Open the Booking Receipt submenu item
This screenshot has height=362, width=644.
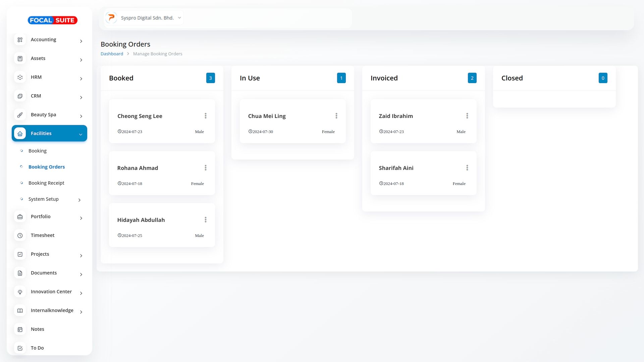click(x=46, y=183)
